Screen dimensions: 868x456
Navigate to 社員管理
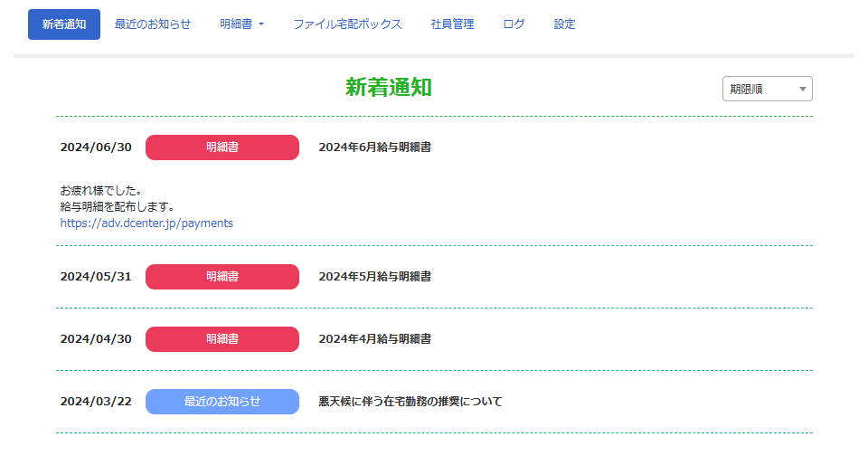click(452, 24)
